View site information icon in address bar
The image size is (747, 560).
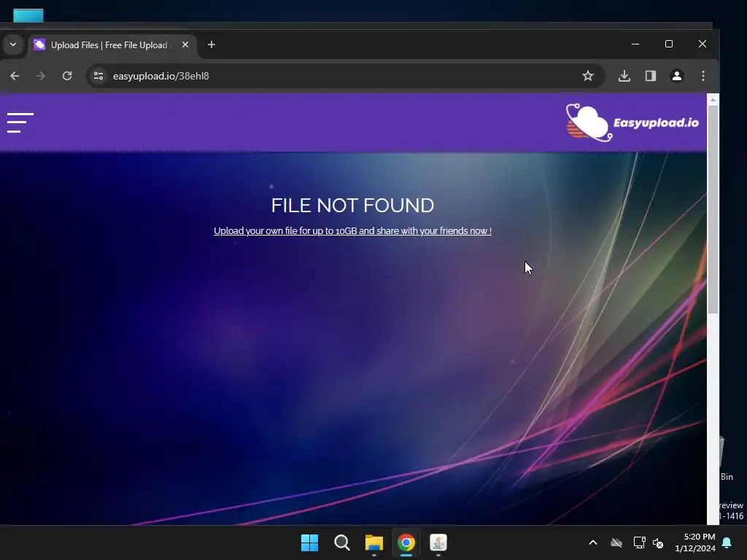pos(98,76)
